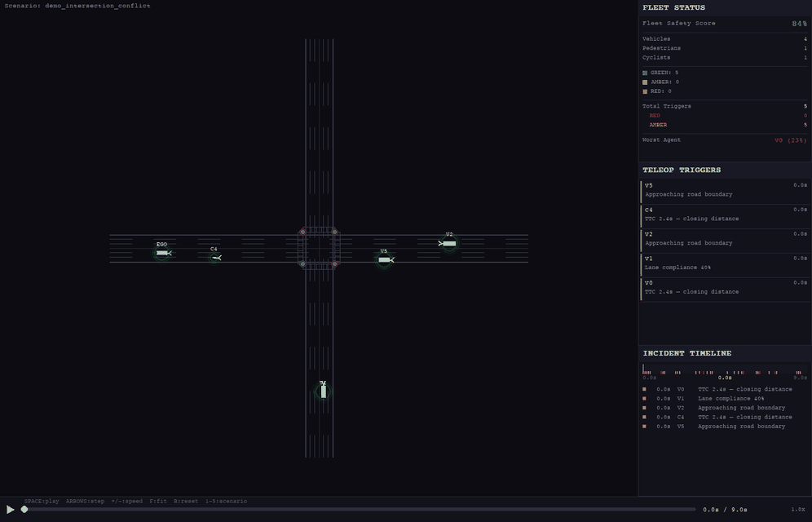Viewport: 812px width, 522px height.
Task: Click the '+/-:speed' shortcut hint
Action: tap(127, 502)
